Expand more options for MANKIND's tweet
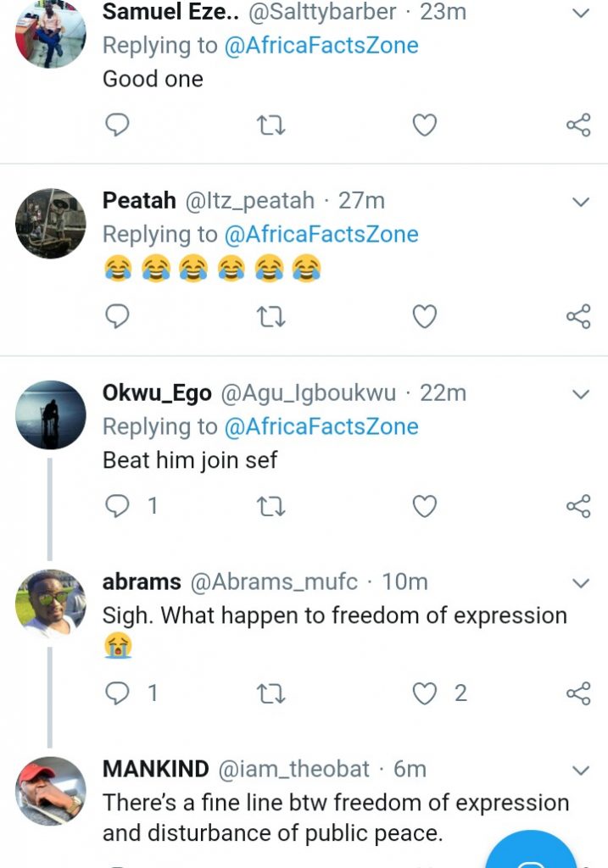The image size is (608, 868). (x=581, y=771)
